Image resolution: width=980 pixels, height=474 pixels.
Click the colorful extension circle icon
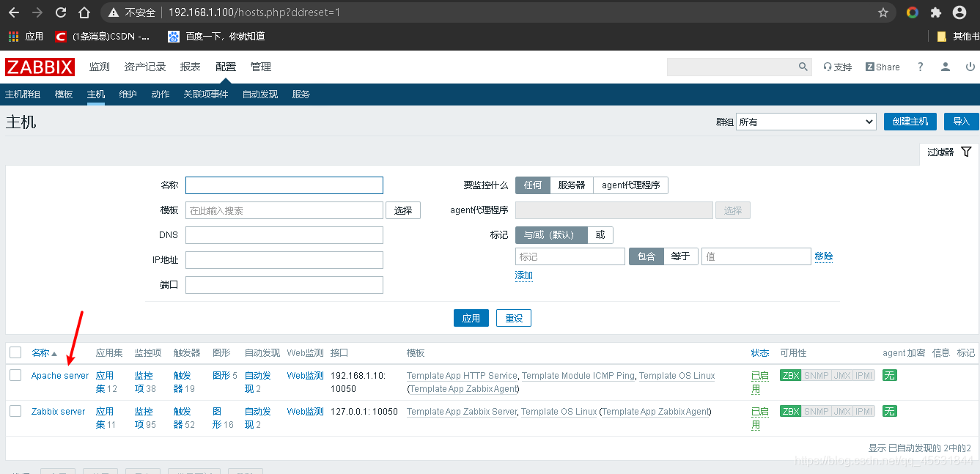click(x=913, y=12)
